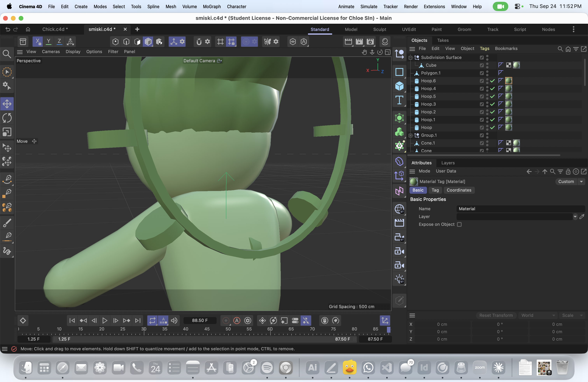
Task: Toggle Z axis lock
Action: click(59, 41)
